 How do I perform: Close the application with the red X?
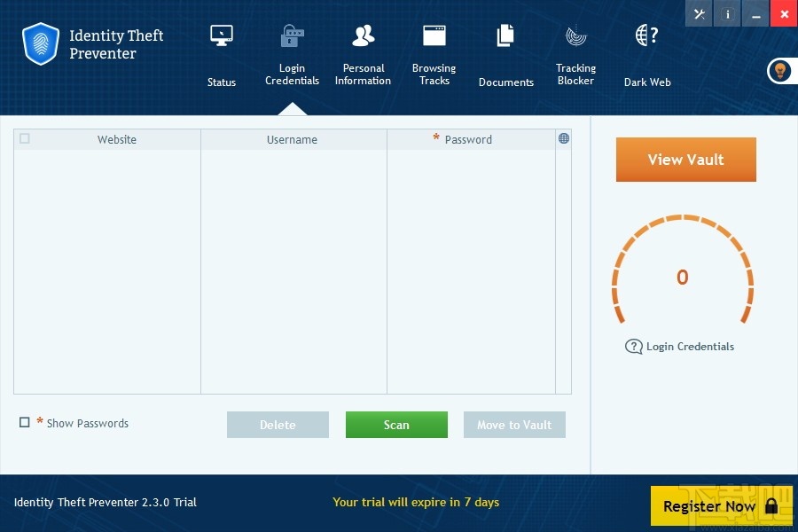point(785,14)
